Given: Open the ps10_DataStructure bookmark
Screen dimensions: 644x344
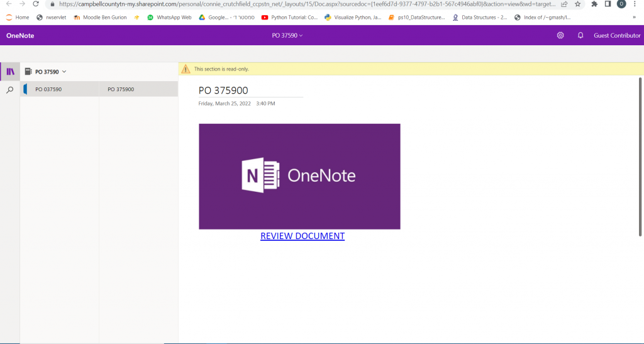Looking at the screenshot, I should 416,17.
